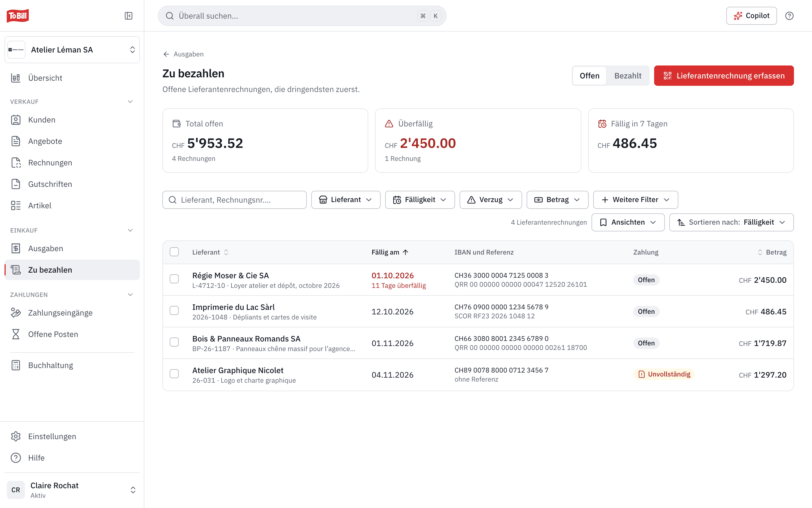
Task: Open Copilot
Action: (751, 16)
